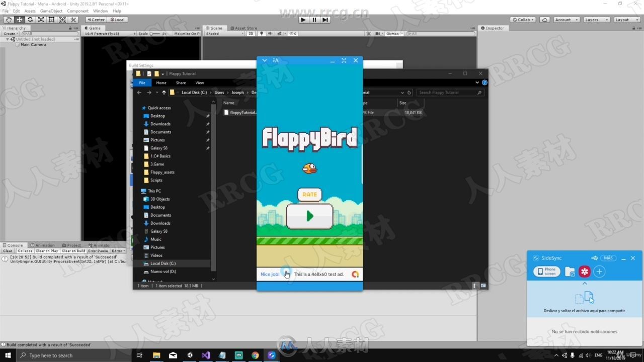Open the 16:9 Portrait aspect dropdown

point(109,34)
